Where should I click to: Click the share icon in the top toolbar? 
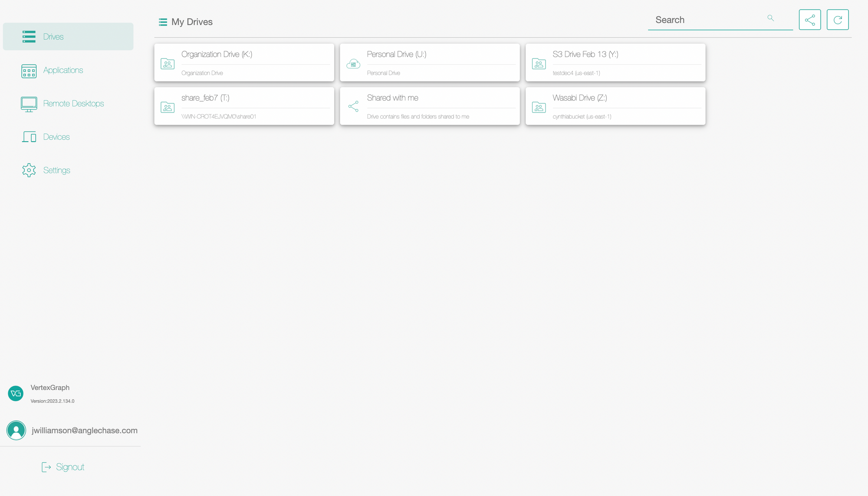[809, 20]
